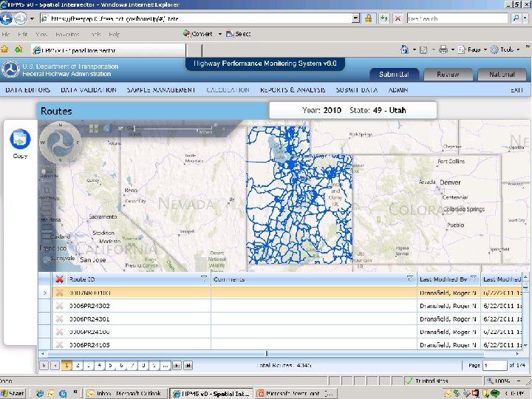
Task: Open the Last Modified By column filter
Action: [x=474, y=279]
